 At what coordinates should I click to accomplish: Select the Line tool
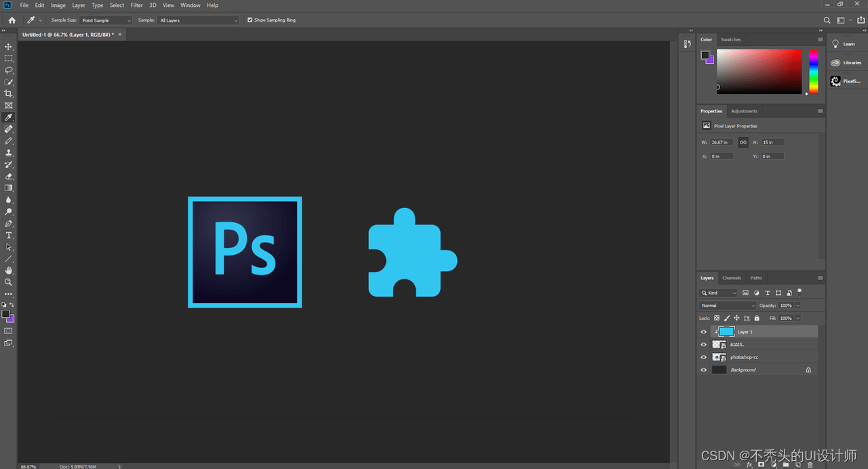click(9, 259)
